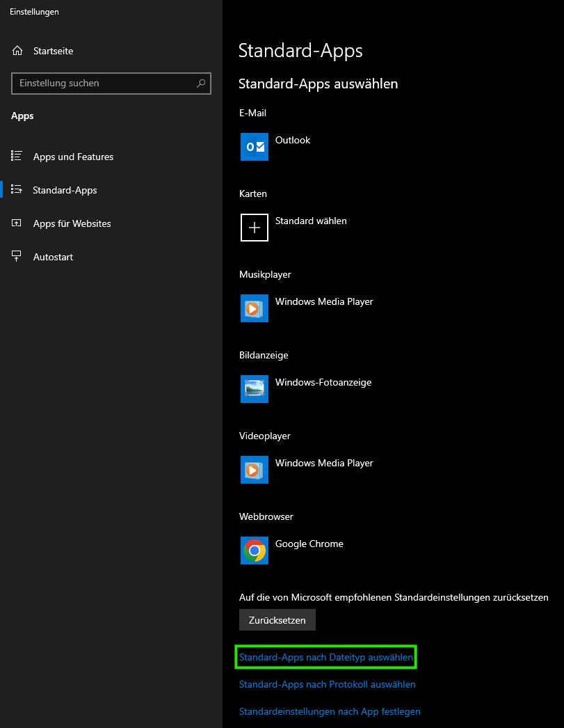The height and width of the screenshot is (728, 564).
Task: Change default browser via Google Chrome label
Action: tap(309, 544)
